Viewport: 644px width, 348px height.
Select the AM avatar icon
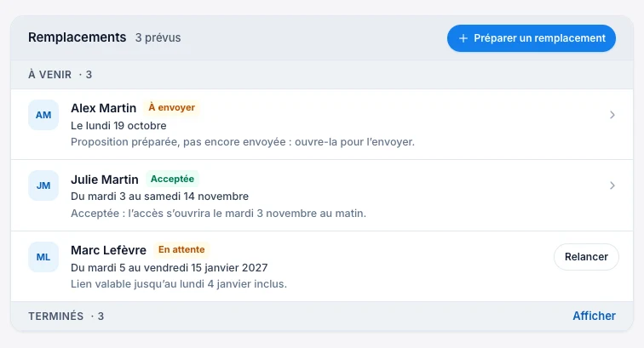point(43,115)
